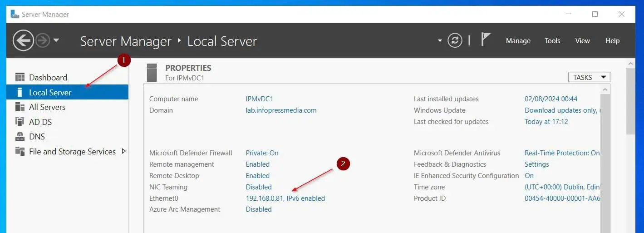Open the View menu

click(x=582, y=41)
